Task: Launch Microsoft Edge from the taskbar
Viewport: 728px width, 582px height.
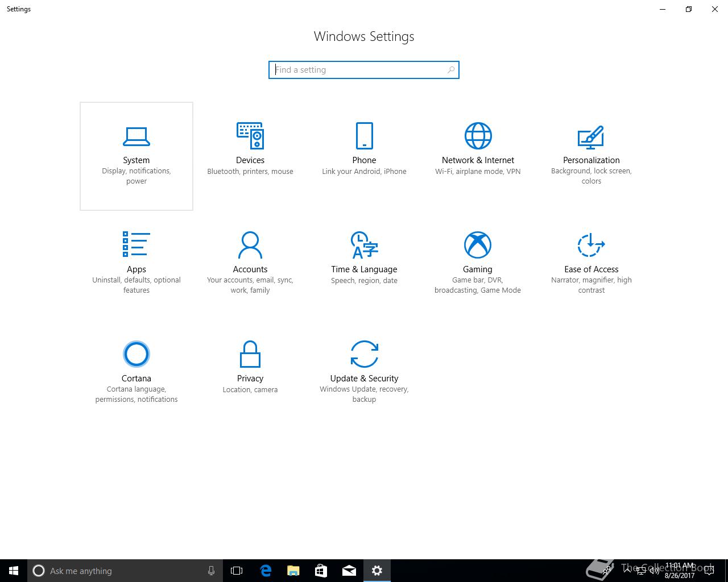Action: point(266,571)
